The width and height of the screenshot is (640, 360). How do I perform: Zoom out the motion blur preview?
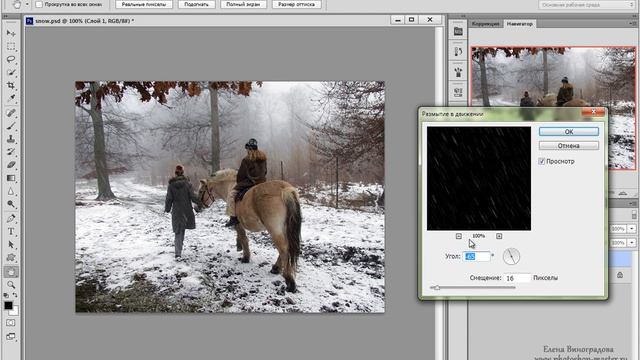click(458, 236)
